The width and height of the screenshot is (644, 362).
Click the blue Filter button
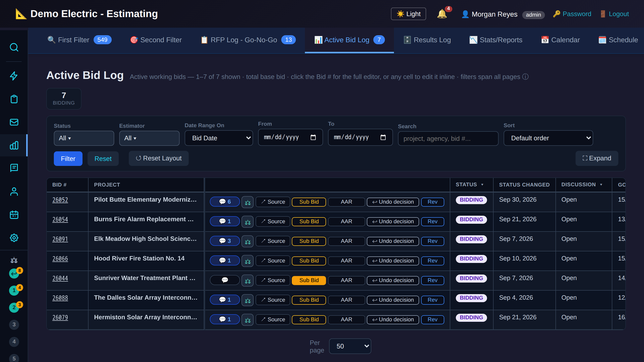(x=68, y=159)
